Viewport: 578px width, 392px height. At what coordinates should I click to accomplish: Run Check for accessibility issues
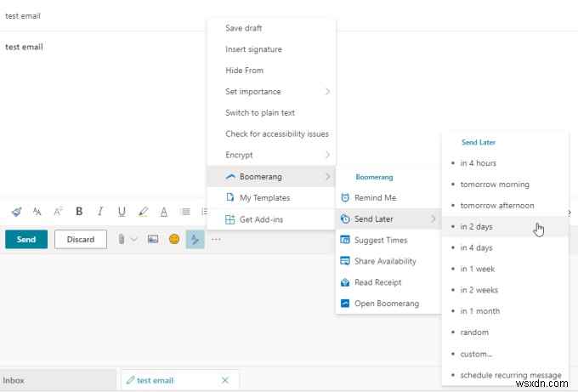(x=271, y=134)
